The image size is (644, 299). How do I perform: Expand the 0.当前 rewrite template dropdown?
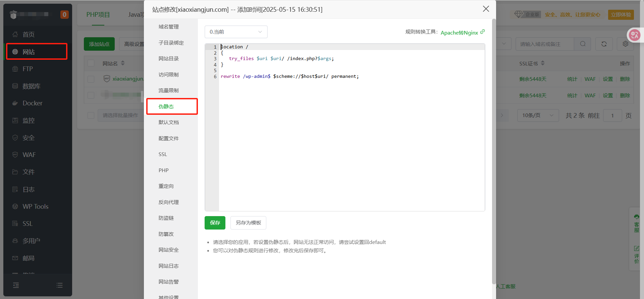coord(236,32)
